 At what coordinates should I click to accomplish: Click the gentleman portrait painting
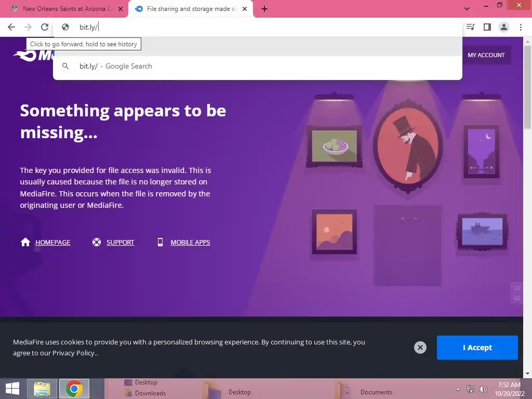click(408, 147)
